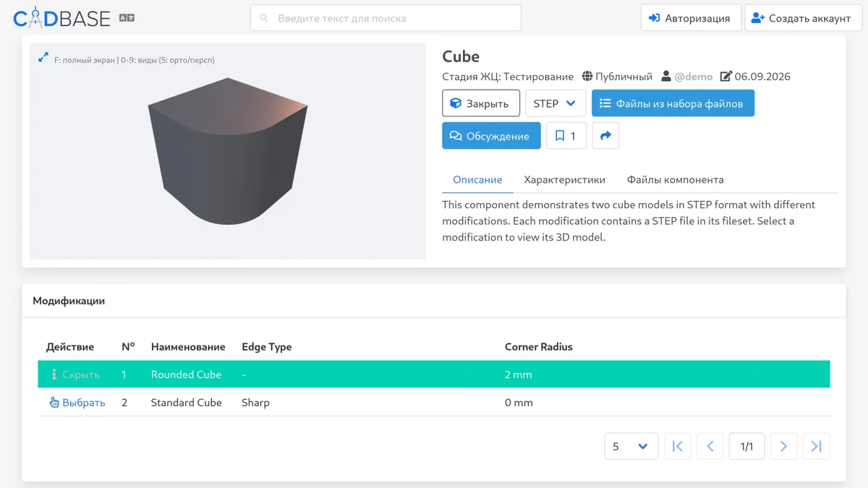The height and width of the screenshot is (488, 868).
Task: Select Standard Cube via Выбрать
Action: (x=77, y=403)
